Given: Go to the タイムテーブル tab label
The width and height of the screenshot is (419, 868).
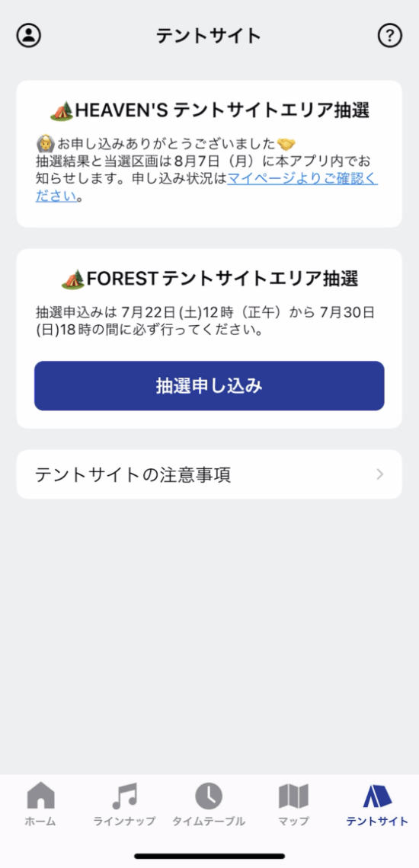Looking at the screenshot, I should [x=209, y=821].
